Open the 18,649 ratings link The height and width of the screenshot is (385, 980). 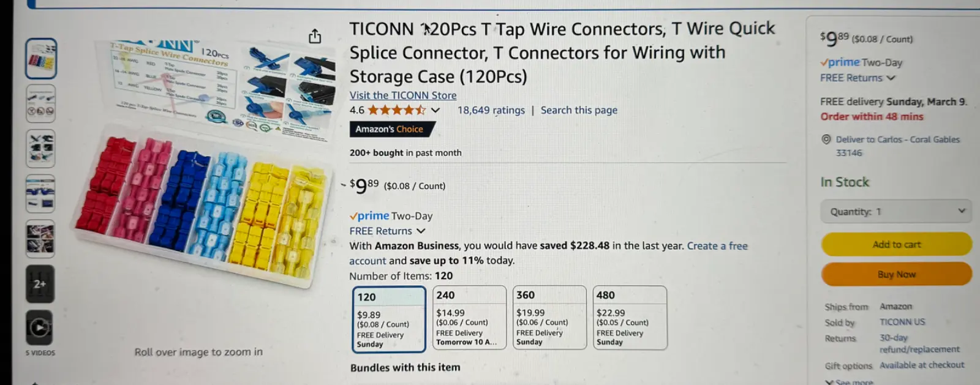tap(491, 110)
